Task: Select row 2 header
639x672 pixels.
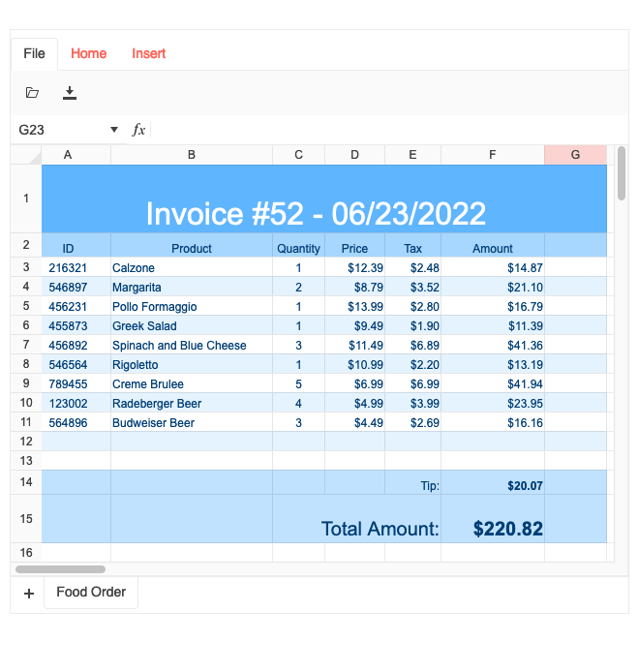Action: pyautogui.click(x=26, y=245)
